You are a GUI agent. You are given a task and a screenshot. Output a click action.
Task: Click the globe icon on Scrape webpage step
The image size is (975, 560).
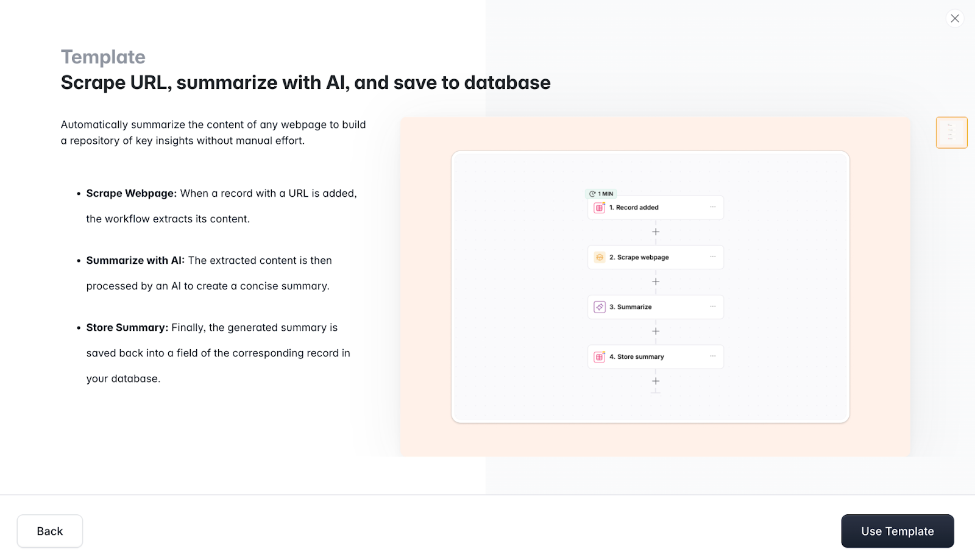pyautogui.click(x=599, y=257)
